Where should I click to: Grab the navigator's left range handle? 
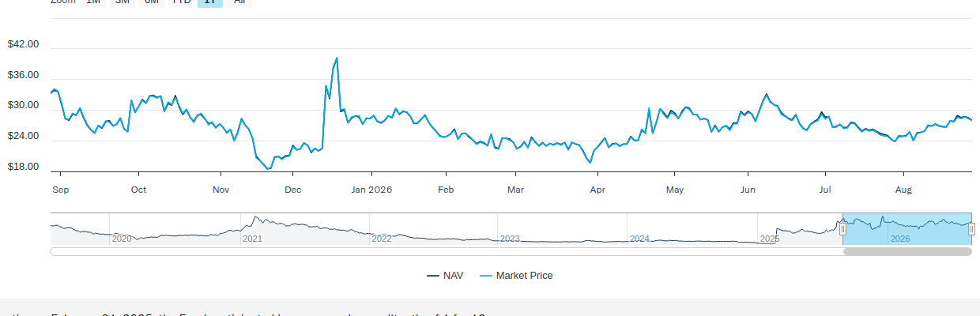[x=842, y=229]
